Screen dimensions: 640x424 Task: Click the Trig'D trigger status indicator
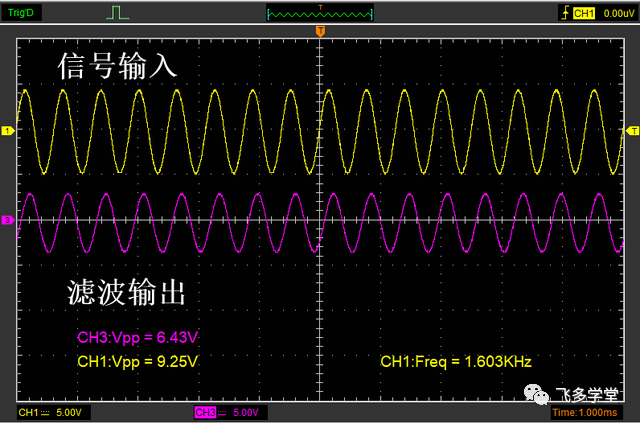tap(20, 13)
